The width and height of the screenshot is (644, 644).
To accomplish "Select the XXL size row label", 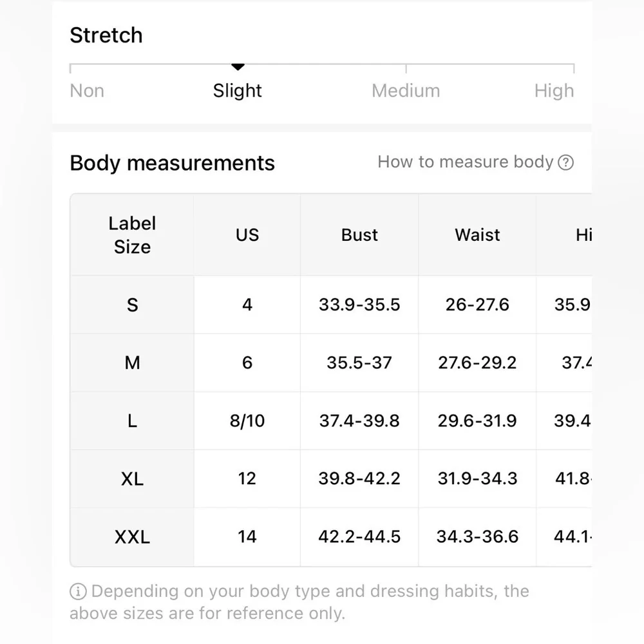I will point(132,537).
